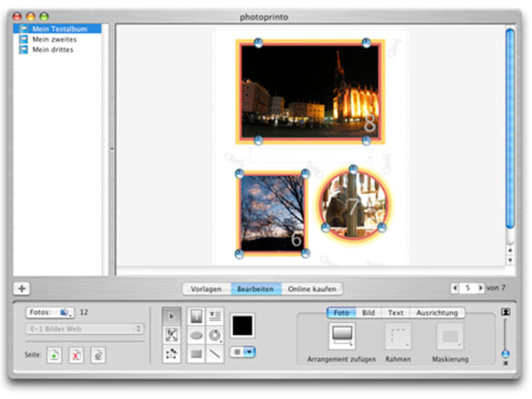The height and width of the screenshot is (399, 532).
Task: Click Arrangement zufügen icon
Action: [x=342, y=336]
